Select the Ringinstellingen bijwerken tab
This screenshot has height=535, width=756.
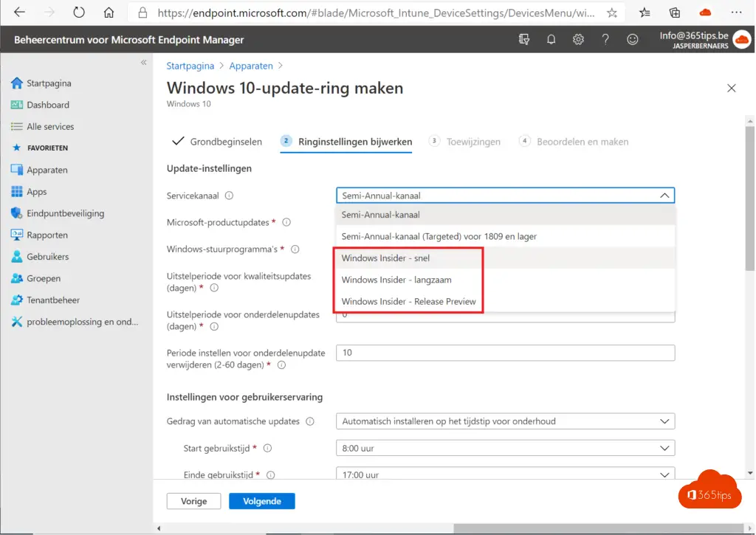click(x=346, y=142)
